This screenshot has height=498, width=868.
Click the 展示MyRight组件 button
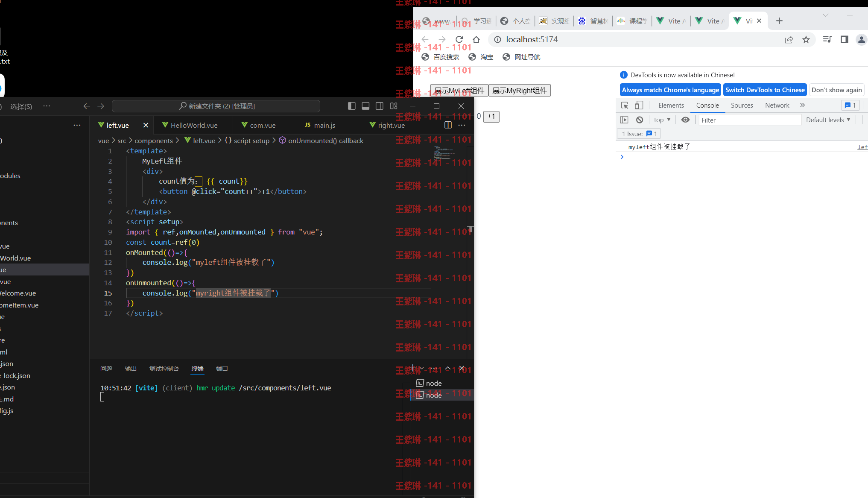click(x=520, y=91)
